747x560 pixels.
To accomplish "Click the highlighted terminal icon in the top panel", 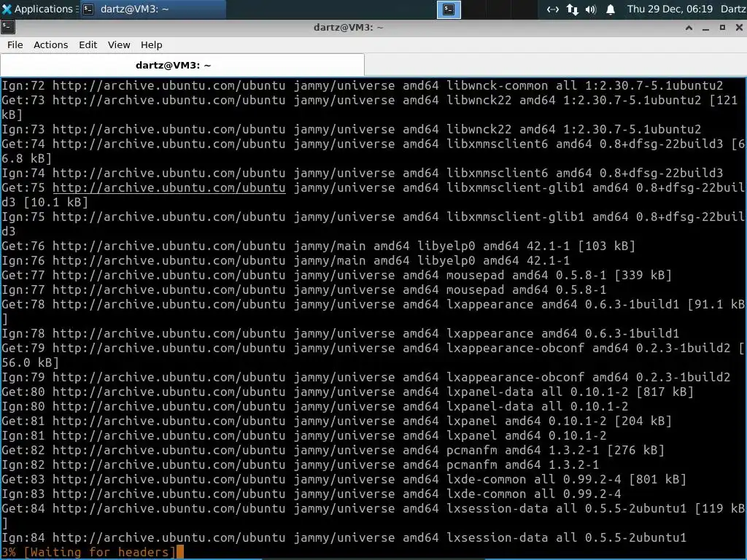I will [x=449, y=9].
